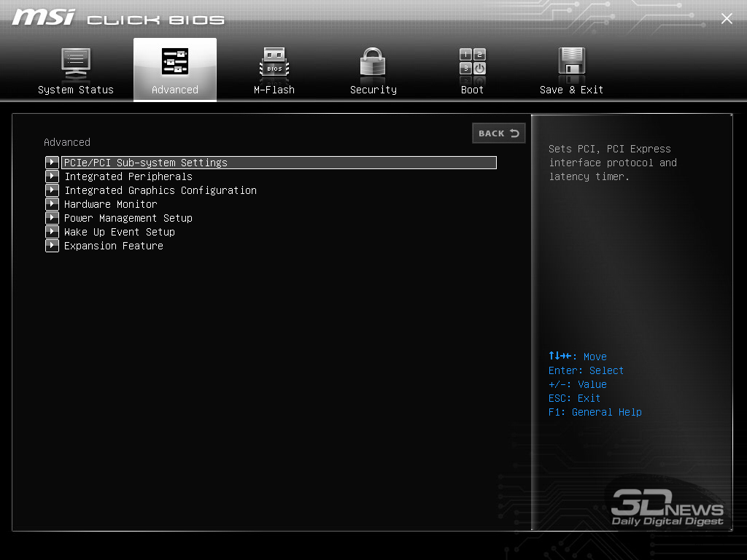The image size is (747, 560).
Task: Open the Integrated Peripherals menu item
Action: 128,176
